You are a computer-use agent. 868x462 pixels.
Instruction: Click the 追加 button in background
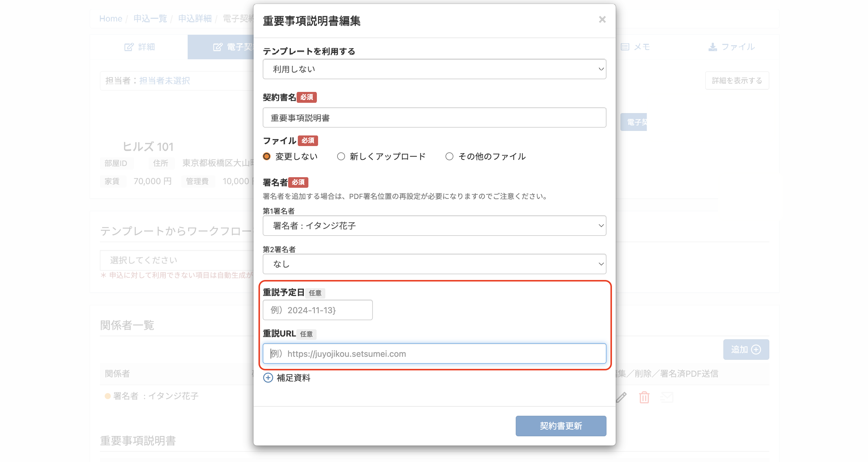point(746,350)
